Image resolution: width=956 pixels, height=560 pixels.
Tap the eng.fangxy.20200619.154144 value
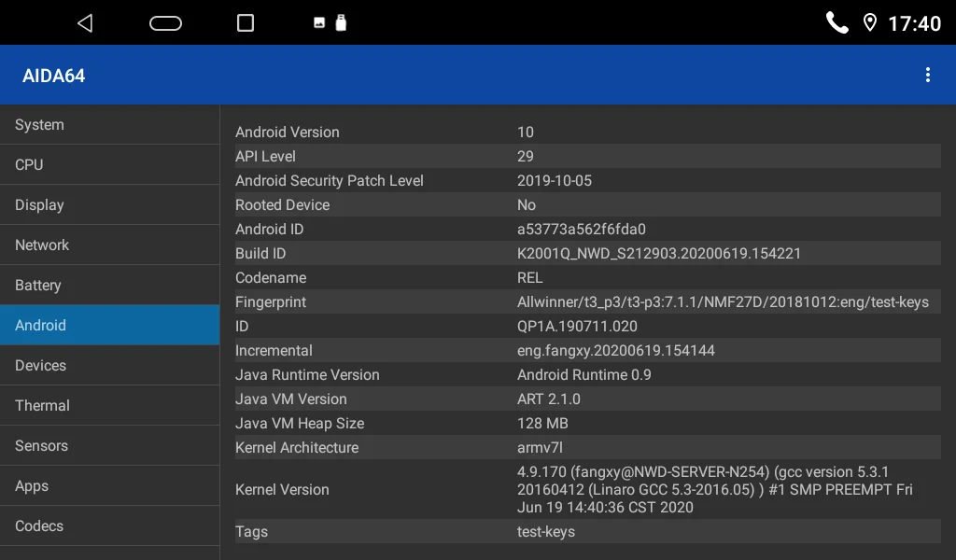click(616, 351)
